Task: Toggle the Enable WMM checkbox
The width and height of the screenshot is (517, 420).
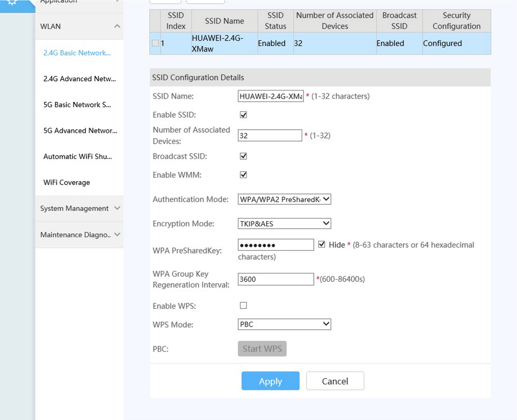Action: click(243, 175)
